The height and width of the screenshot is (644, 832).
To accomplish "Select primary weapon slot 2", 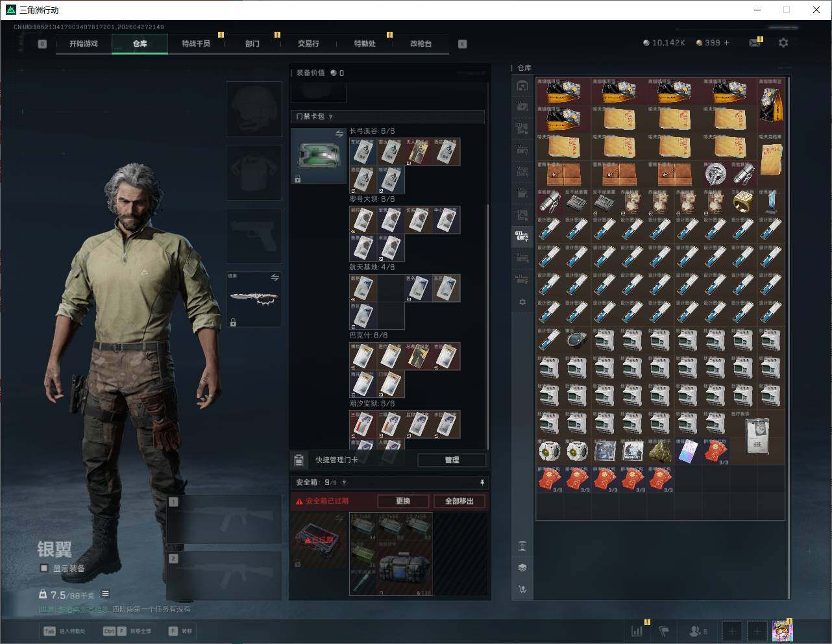I will pos(224,576).
